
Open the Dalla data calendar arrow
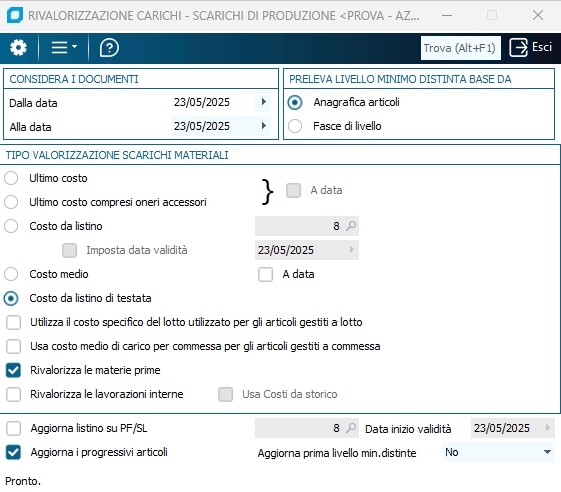(x=264, y=102)
